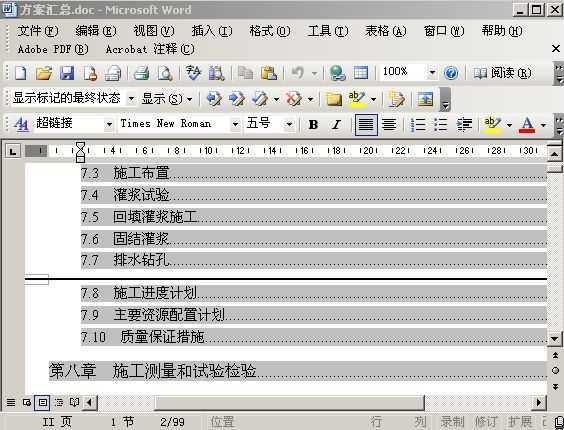The width and height of the screenshot is (564, 430).
Task: Toggle the numbered list
Action: pos(418,125)
